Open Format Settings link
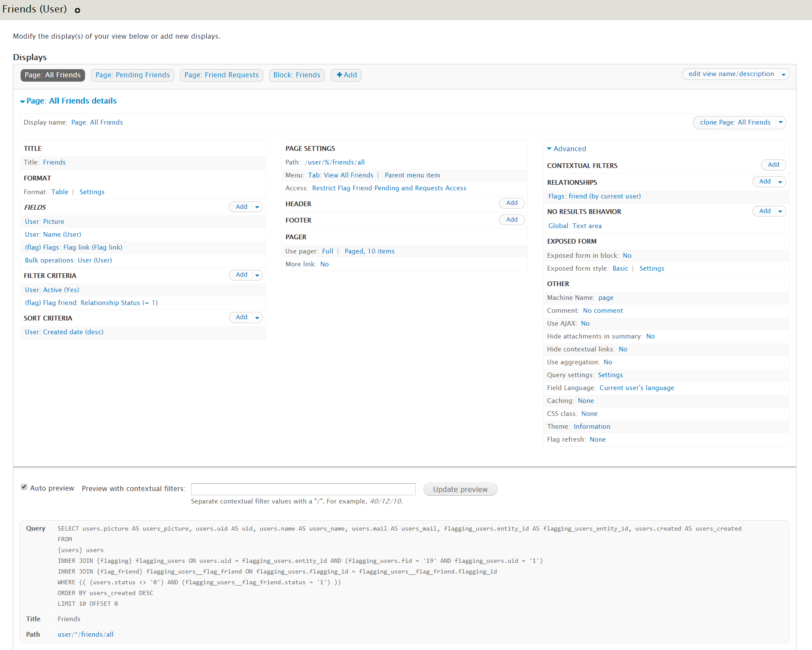The width and height of the screenshot is (812, 650). point(92,192)
